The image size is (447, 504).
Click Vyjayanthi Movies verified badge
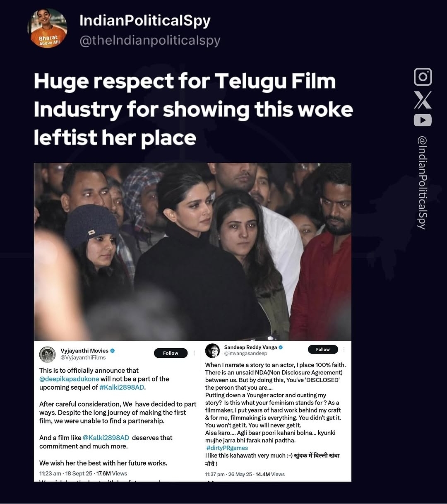[113, 351]
